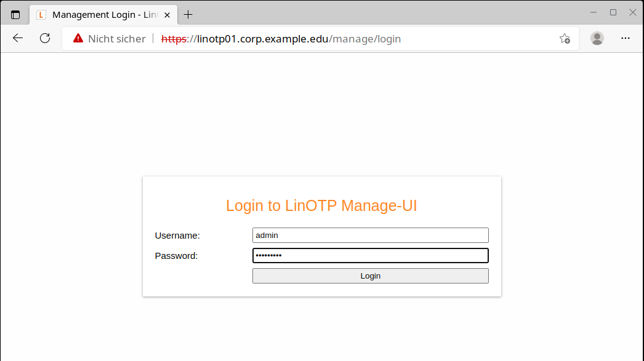Image resolution: width=644 pixels, height=361 pixels.
Task: Open the Settings and more ellipsis menu
Action: [626, 38]
